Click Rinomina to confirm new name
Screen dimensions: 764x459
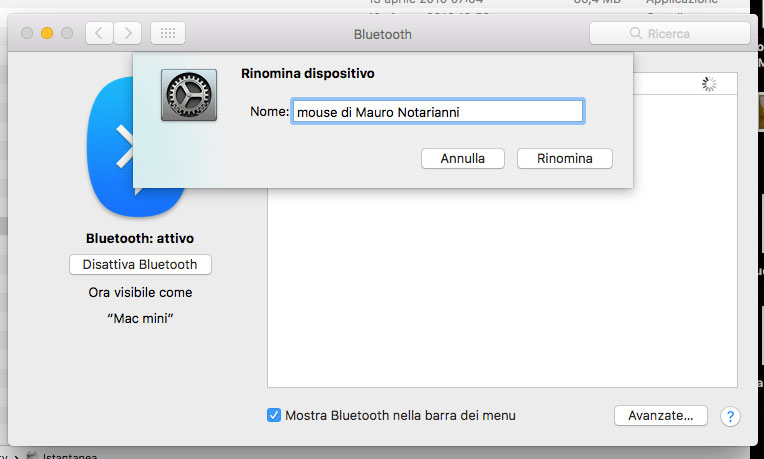click(565, 159)
